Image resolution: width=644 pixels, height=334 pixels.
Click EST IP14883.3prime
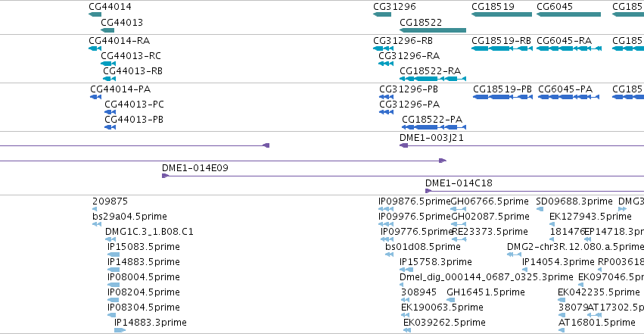pyautogui.click(x=120, y=331)
